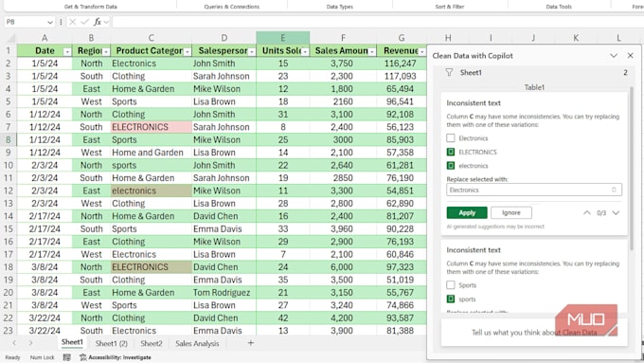Select the sales amount cell 6,000
The width and height of the screenshot is (644, 363).
343,267
